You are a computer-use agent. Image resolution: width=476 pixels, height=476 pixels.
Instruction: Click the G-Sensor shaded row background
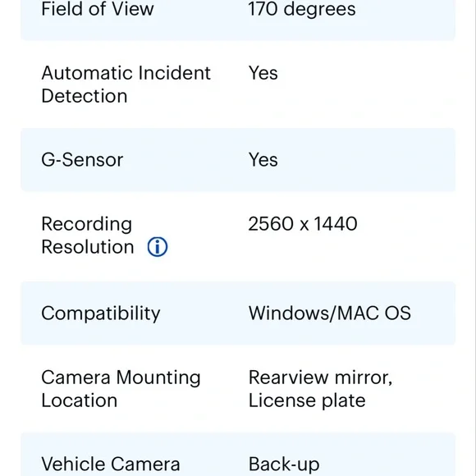(x=238, y=160)
